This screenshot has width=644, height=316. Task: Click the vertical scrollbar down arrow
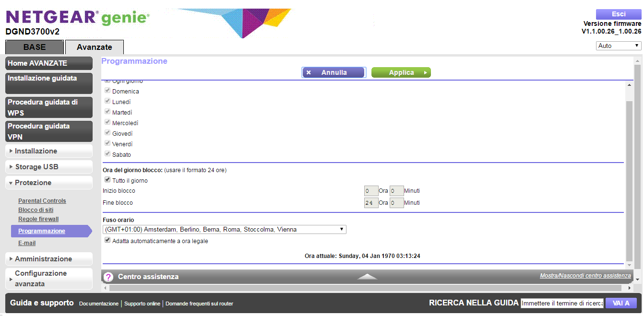(629, 264)
